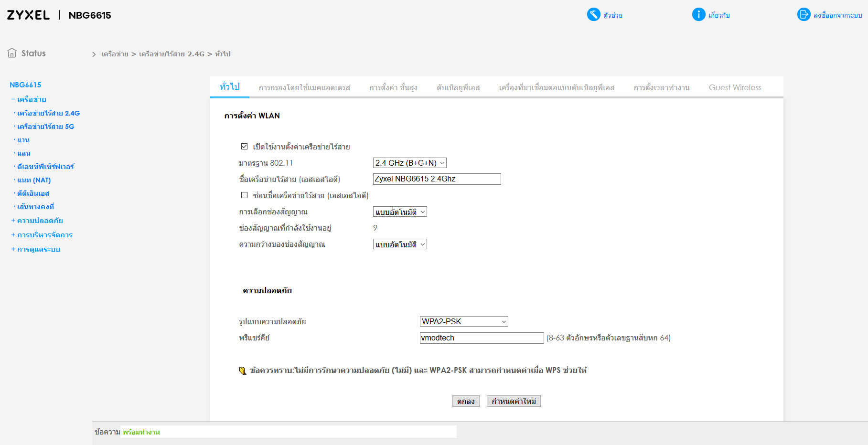Viewport: 868px width, 445px height.
Task: Expand the การดูแลระบบ sidebar section
Action: point(13,249)
